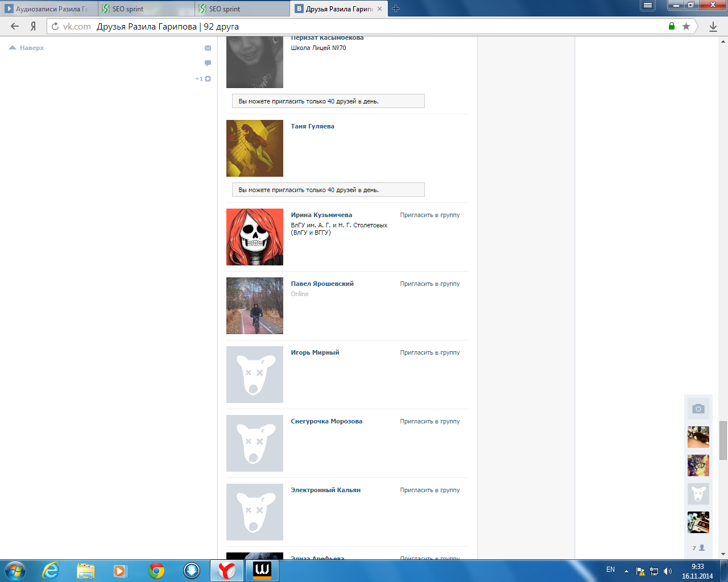728x582 pixels.
Task: Open Игорь Мирный profile name link
Action: click(x=315, y=352)
